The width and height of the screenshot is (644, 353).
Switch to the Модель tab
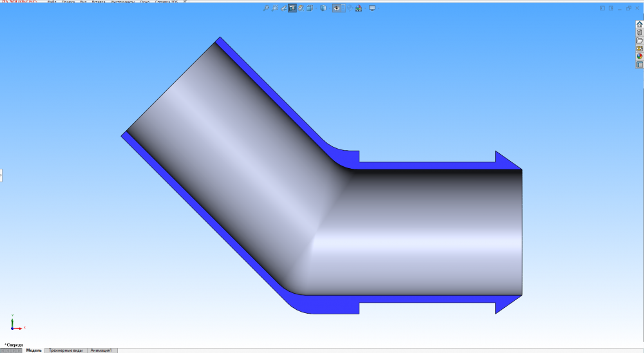click(33, 350)
